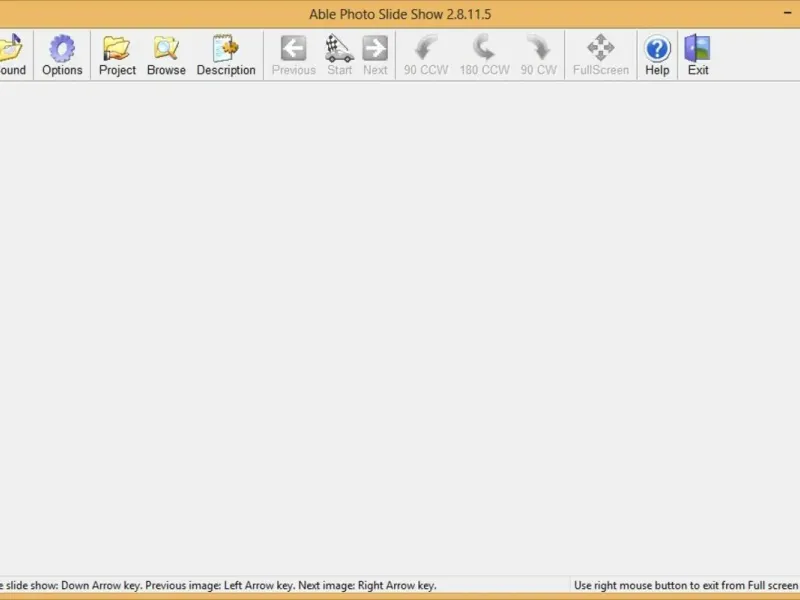Image resolution: width=800 pixels, height=600 pixels.
Task: Rotate image 180 CCW
Action: click(x=484, y=55)
